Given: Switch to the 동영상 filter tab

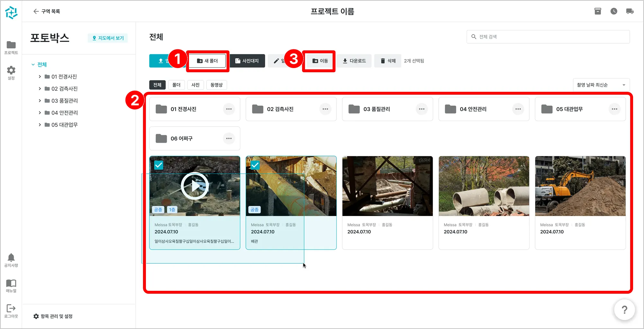Looking at the screenshot, I should pyautogui.click(x=217, y=85).
